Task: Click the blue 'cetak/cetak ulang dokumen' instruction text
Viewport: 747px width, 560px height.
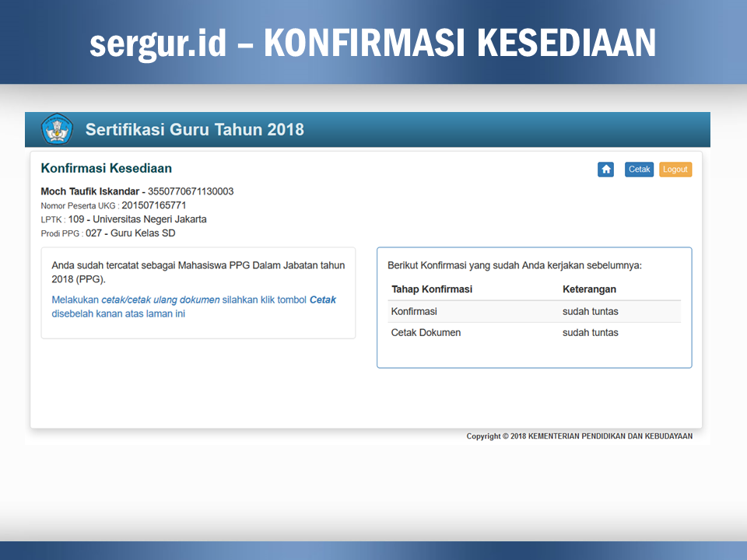Action: (160, 300)
